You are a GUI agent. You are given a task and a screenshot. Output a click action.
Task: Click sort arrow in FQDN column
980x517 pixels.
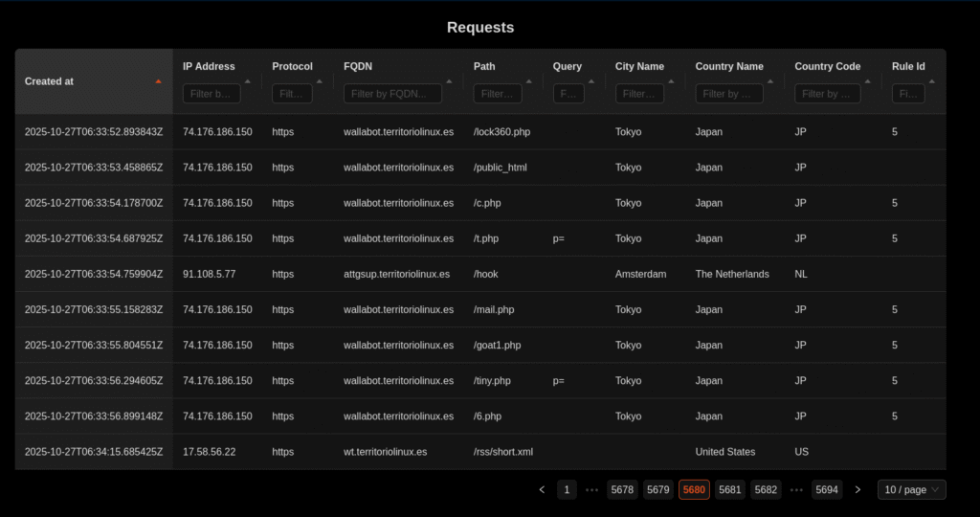pos(451,81)
